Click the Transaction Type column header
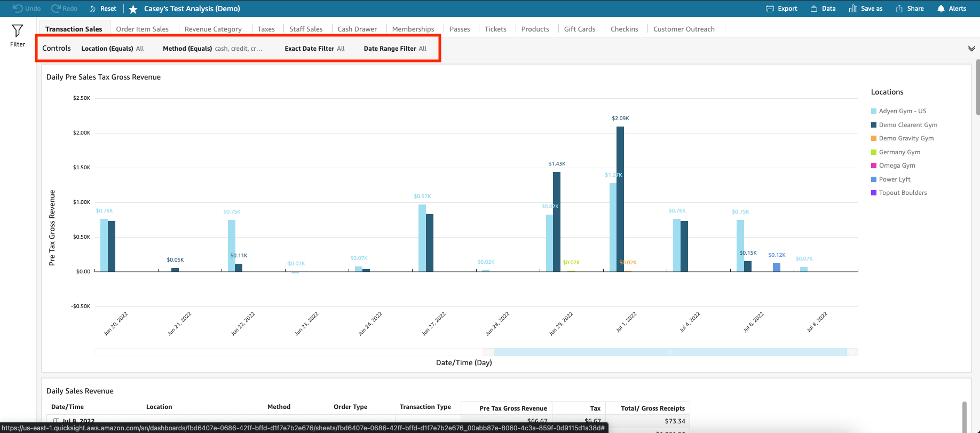The image size is (980, 433). click(425, 407)
